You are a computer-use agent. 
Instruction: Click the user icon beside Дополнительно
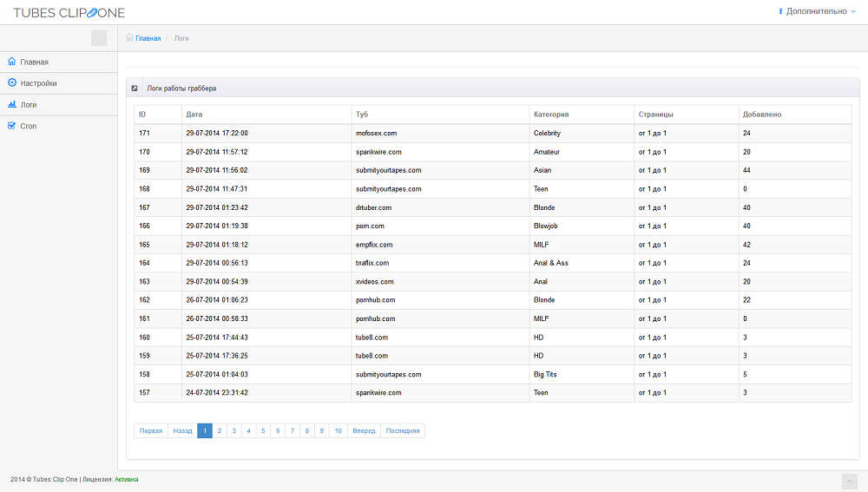coord(780,12)
